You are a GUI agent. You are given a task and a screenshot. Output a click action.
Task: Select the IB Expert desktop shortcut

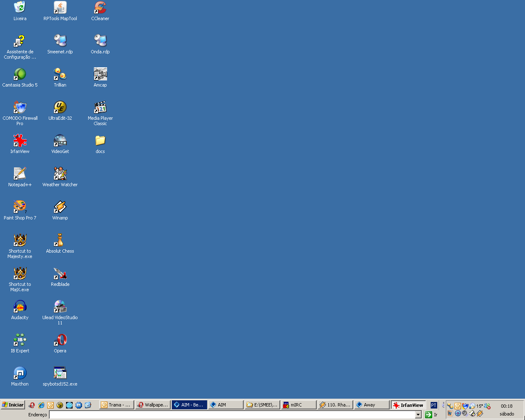click(20, 343)
